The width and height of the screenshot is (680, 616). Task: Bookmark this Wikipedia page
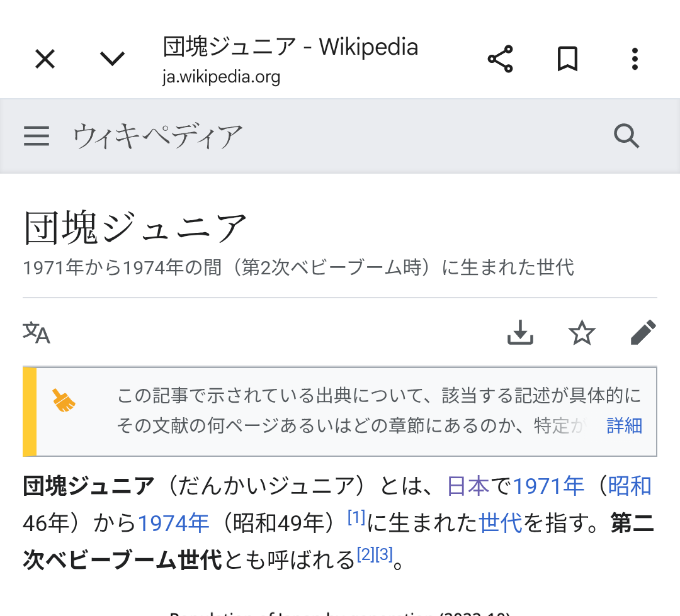coord(567,60)
